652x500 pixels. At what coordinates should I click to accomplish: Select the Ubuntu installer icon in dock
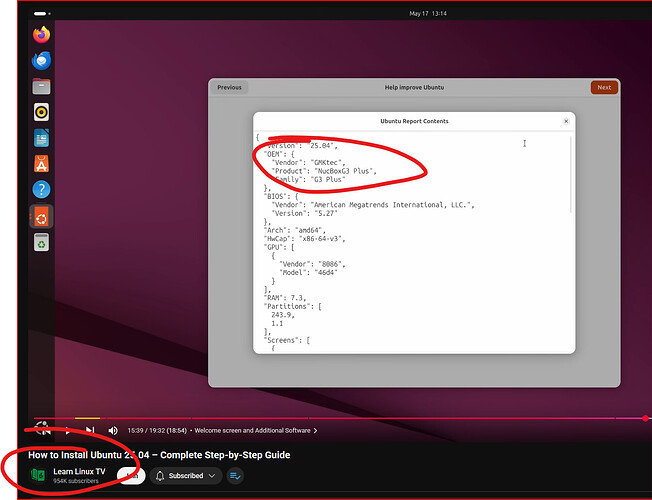42,217
